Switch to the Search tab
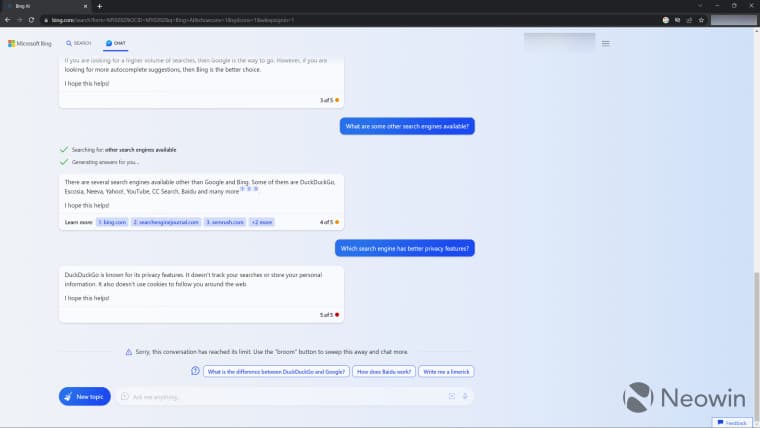Viewport: 760px width, 428px height. (x=79, y=43)
